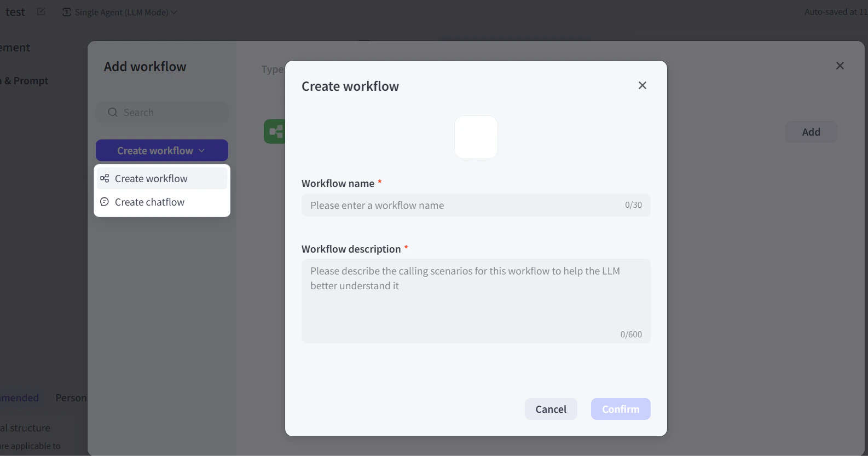Viewport: 868px width, 456px height.
Task: Click the Workflow description label
Action: pyautogui.click(x=351, y=249)
